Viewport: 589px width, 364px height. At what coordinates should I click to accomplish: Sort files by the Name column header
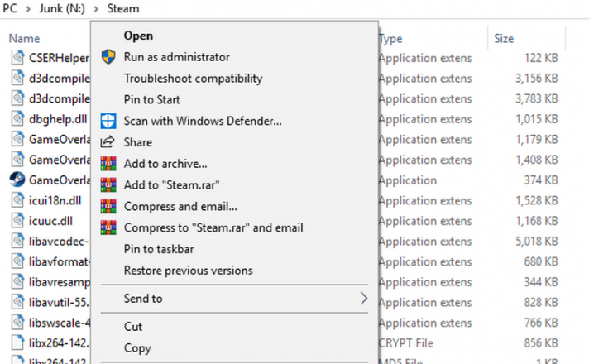tap(24, 38)
